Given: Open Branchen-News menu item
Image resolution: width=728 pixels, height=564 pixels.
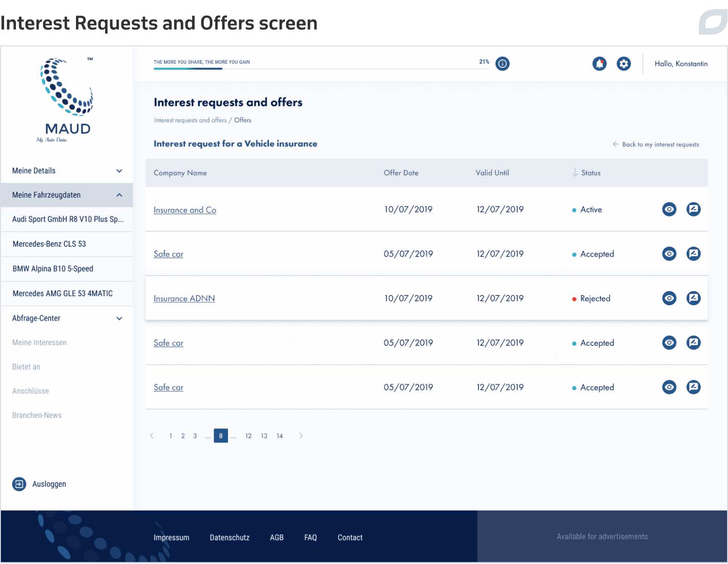Looking at the screenshot, I should click(x=37, y=415).
